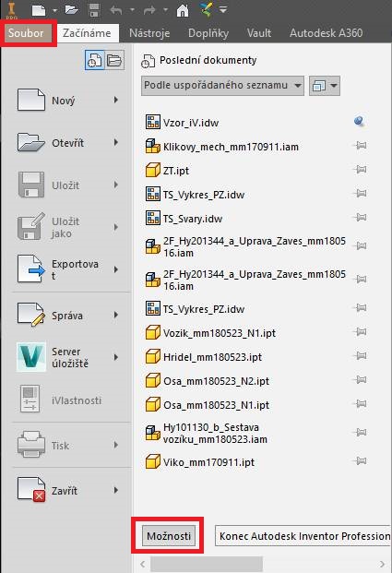Open the view-style dropdown next to sorting
The width and height of the screenshot is (392, 573).
tap(325, 86)
